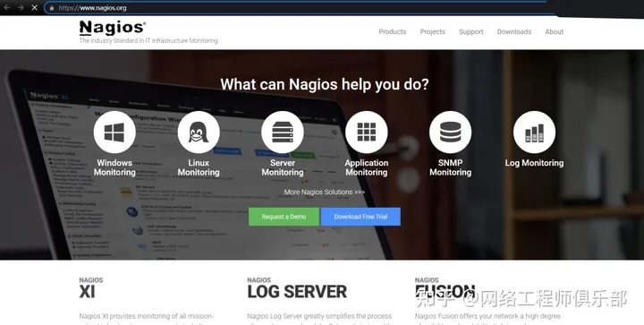Open the Products menu
Screen dimensions: 644x325
tap(393, 31)
